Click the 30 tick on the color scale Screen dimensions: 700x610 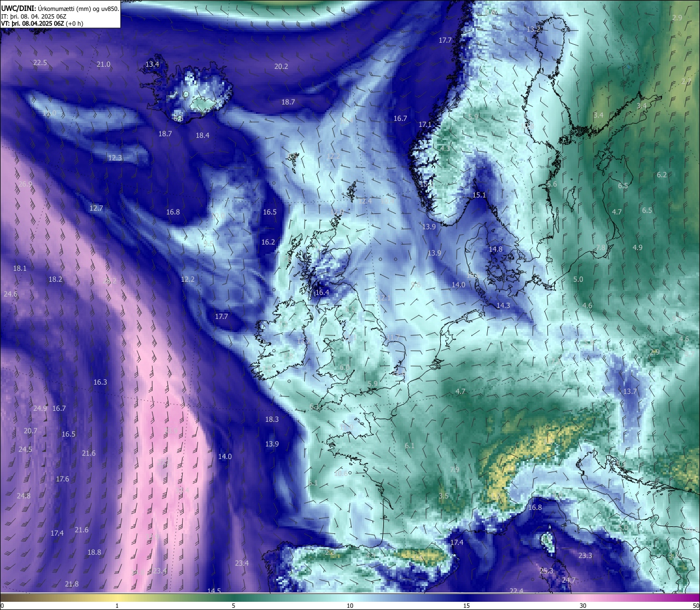coord(583,606)
